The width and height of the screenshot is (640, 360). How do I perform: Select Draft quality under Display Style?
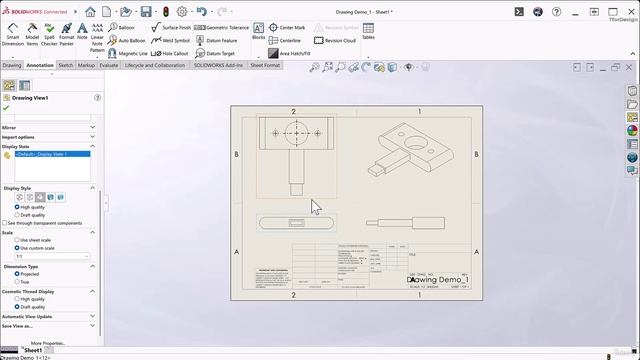tap(17, 215)
